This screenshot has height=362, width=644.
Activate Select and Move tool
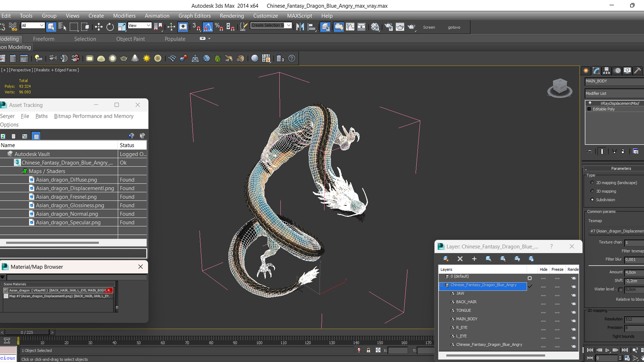point(99,27)
